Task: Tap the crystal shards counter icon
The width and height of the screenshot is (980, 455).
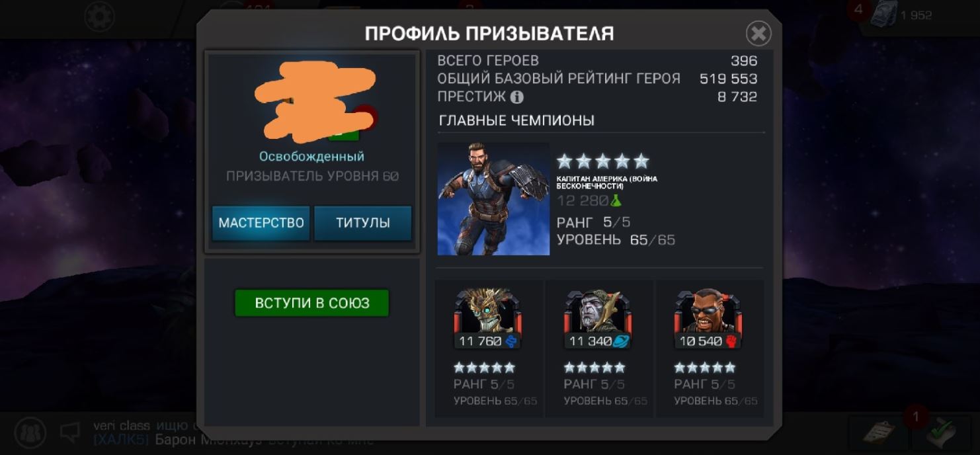Action: 883,16
